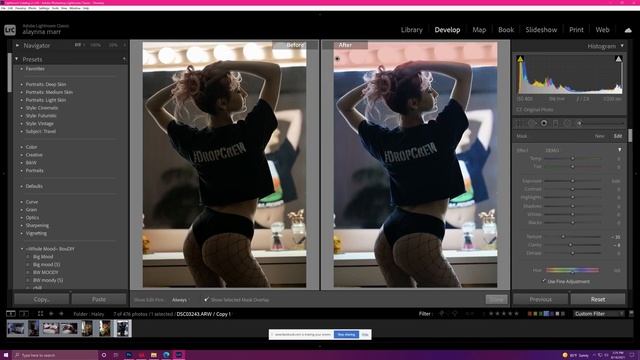Expand the Color preset group

pyautogui.click(x=22, y=147)
